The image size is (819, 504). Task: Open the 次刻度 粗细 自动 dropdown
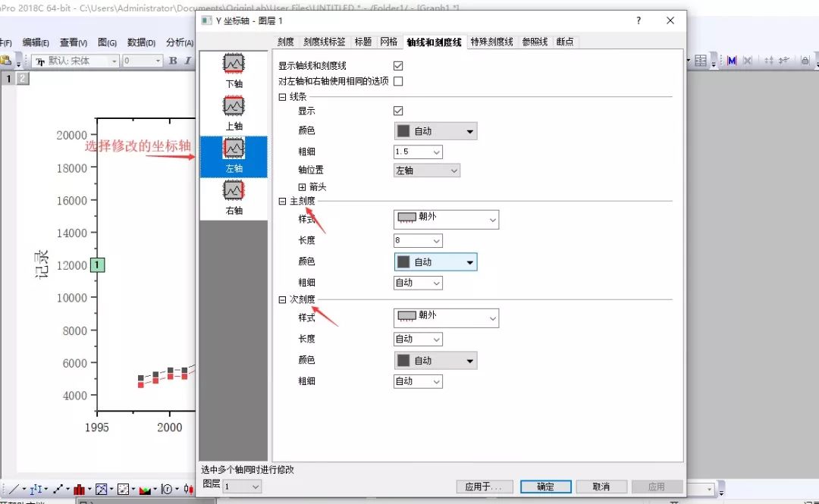418,381
